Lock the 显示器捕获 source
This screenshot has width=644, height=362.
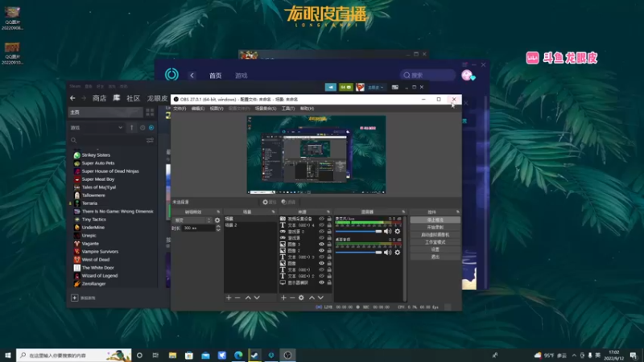click(329, 282)
